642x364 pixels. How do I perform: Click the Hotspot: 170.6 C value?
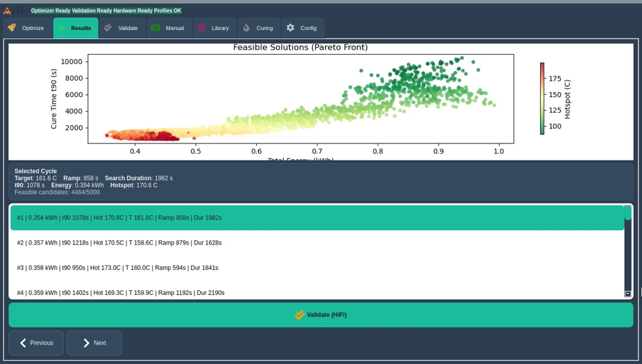[x=134, y=185]
